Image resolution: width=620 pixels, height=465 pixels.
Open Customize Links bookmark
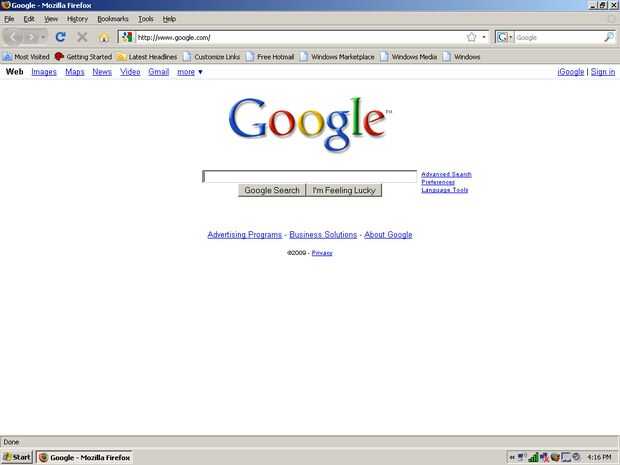coord(212,57)
